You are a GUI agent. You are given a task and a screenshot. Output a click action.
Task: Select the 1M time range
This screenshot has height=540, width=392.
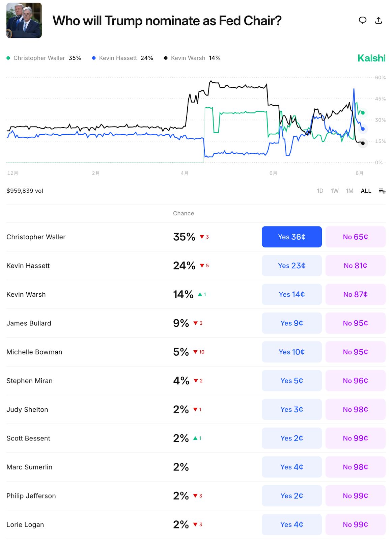[x=349, y=191]
